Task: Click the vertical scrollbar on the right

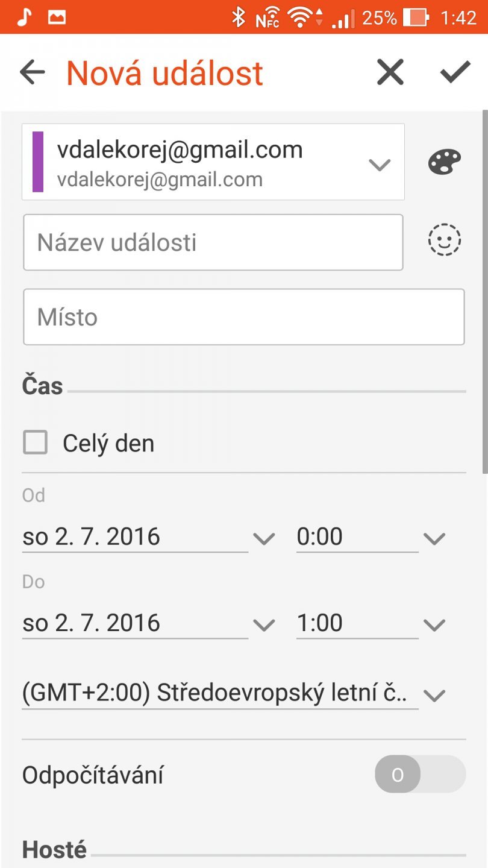Action: coord(484,289)
